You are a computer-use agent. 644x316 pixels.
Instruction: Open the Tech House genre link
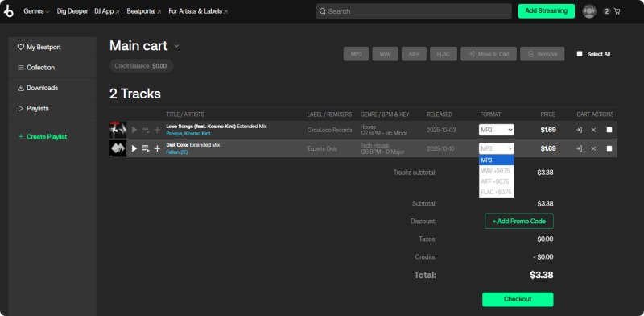point(374,145)
